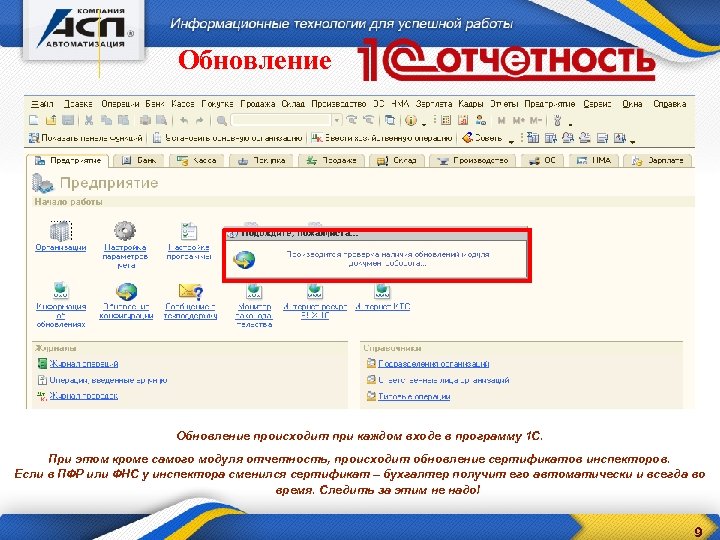
Task: Click the Советы toolbar button
Action: [x=482, y=138]
